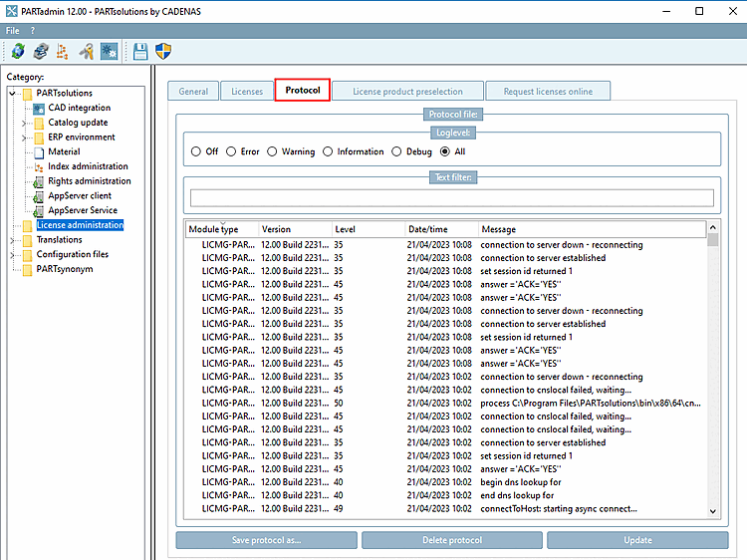
Task: Expand the Translations tree node
Action: pos(12,240)
